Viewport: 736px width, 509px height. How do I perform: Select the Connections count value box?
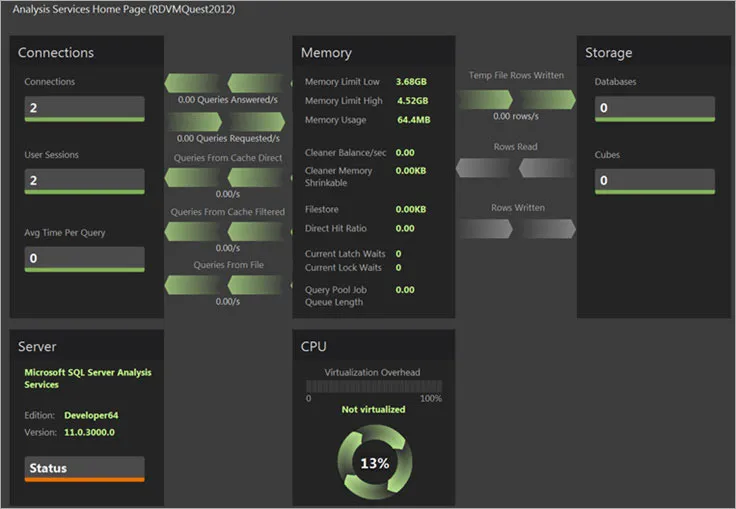click(84, 108)
